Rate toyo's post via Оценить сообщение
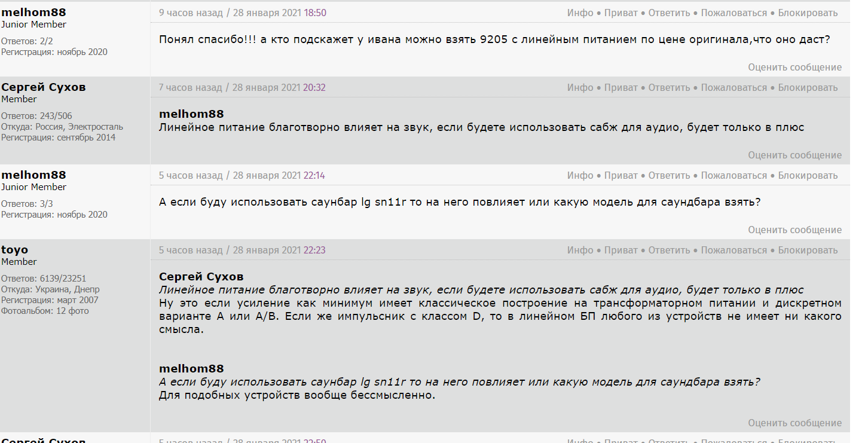This screenshot has height=443, width=868. 794,423
